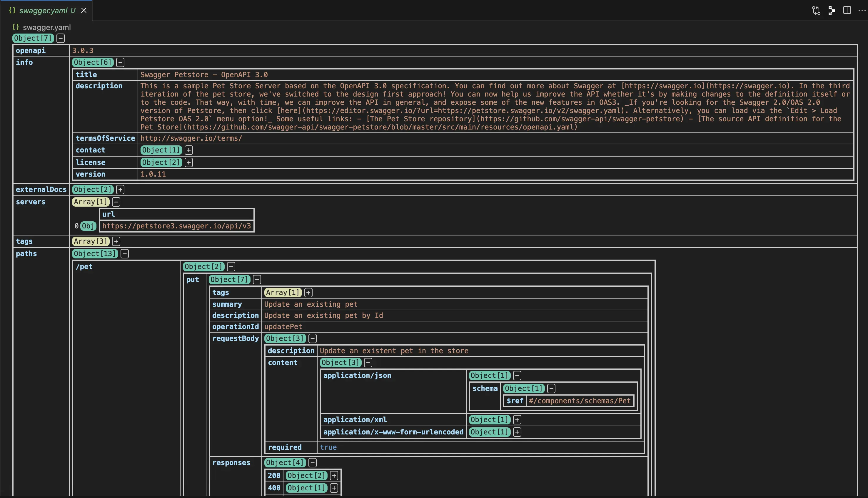Select the petstore3.swagger.io server URL
The height and width of the screenshot is (498, 868).
(x=177, y=226)
